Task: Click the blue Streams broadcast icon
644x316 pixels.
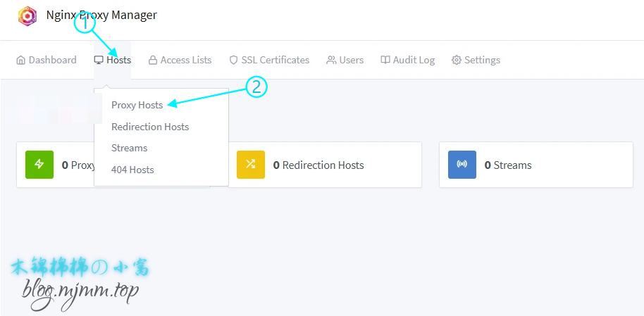Action: tap(462, 165)
